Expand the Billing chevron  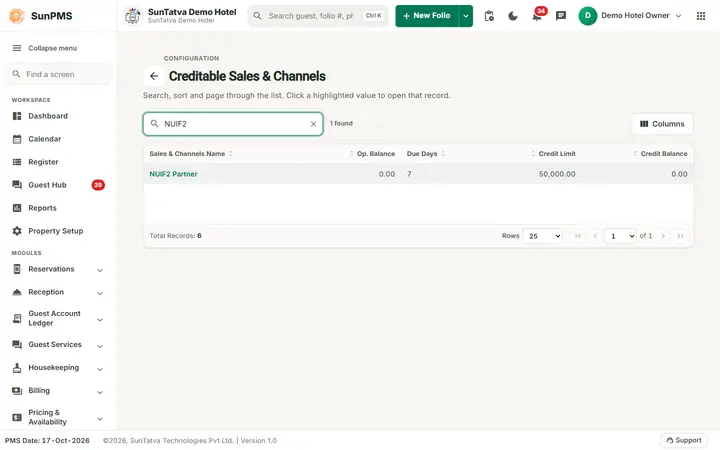click(100, 392)
